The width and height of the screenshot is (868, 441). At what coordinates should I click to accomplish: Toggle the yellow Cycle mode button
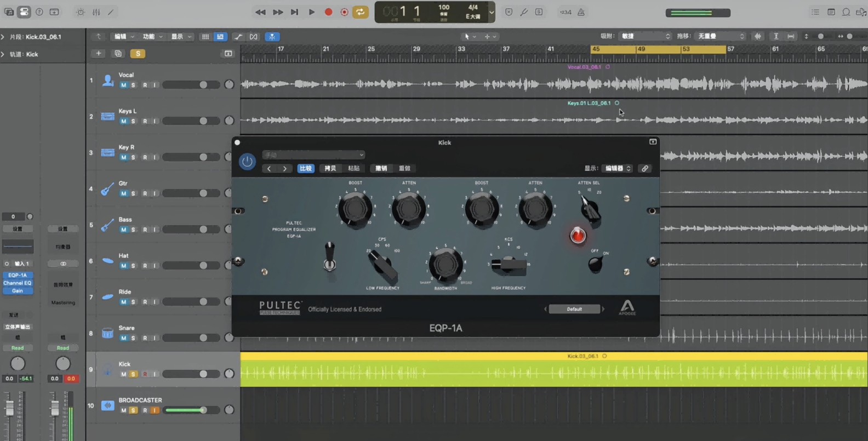(360, 12)
